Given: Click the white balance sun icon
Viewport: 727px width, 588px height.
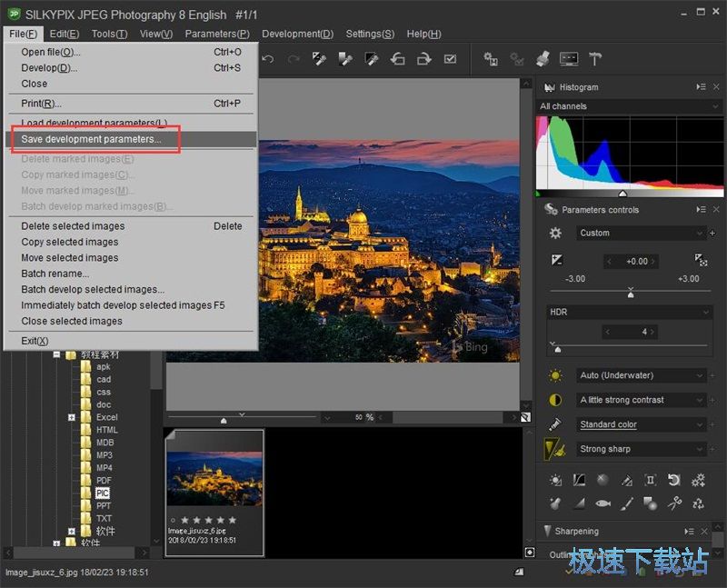Looking at the screenshot, I should (555, 376).
